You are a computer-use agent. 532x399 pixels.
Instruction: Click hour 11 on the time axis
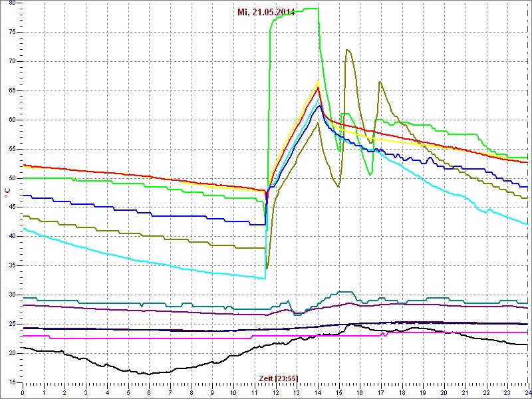coord(255,392)
